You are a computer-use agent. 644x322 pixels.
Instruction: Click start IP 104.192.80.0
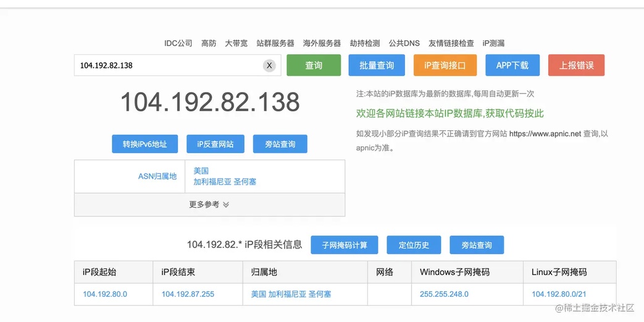coord(105,294)
